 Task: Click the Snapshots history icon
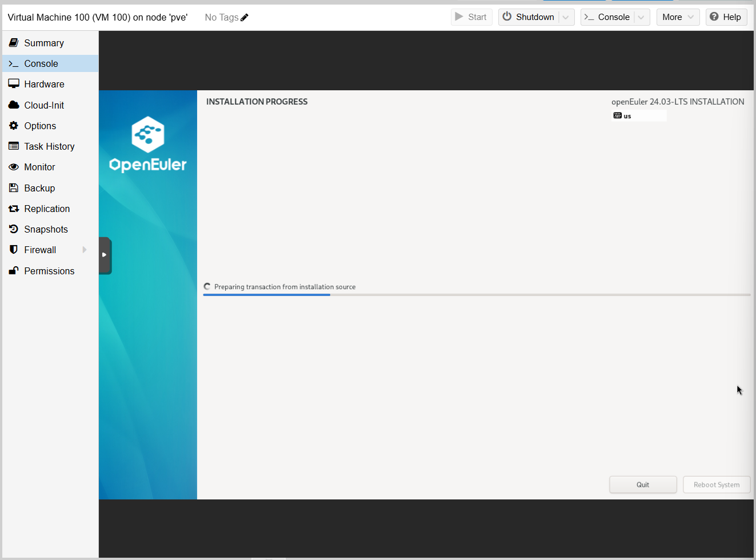click(x=14, y=229)
